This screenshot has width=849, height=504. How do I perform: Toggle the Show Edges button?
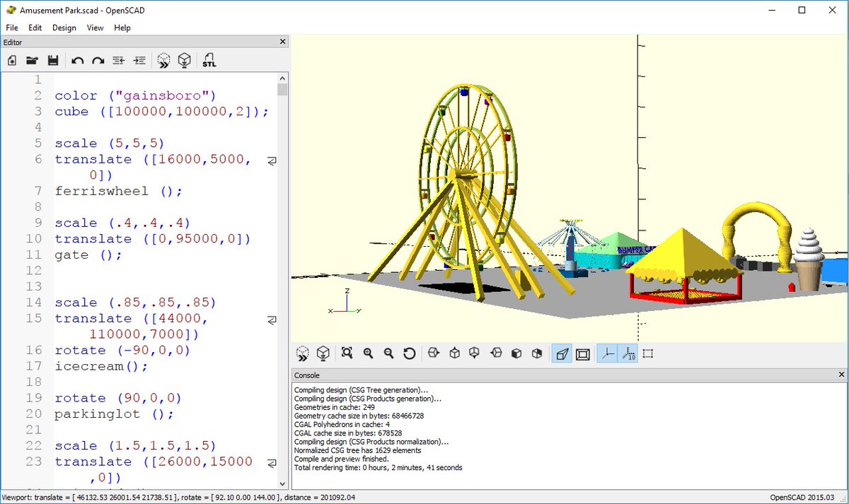tap(647, 353)
